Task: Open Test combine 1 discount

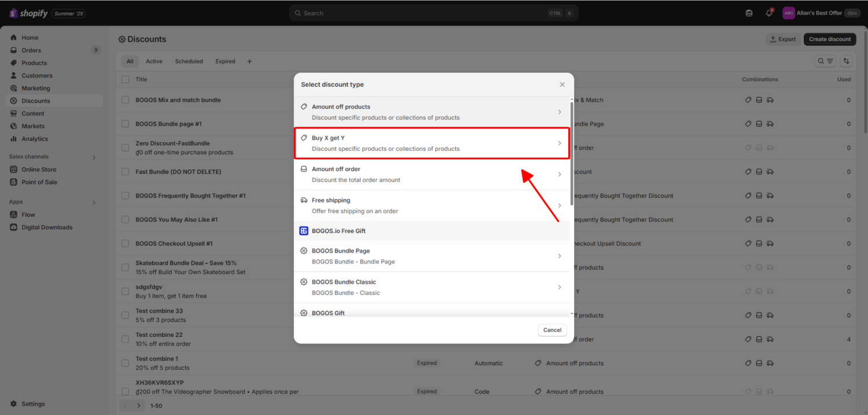Action: click(157, 359)
